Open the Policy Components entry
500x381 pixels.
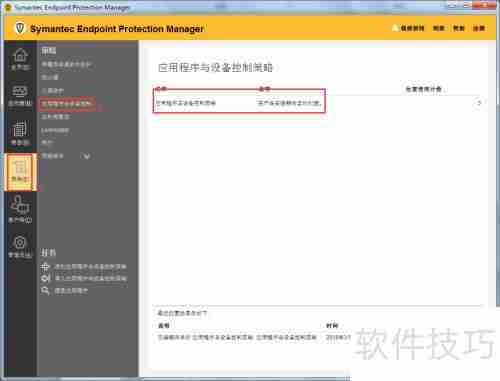click(x=53, y=156)
